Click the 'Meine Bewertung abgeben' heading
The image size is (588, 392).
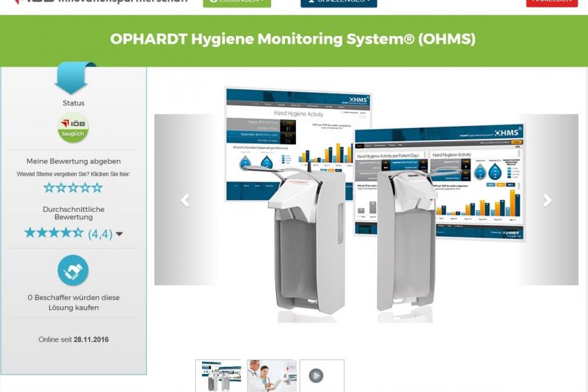(73, 161)
